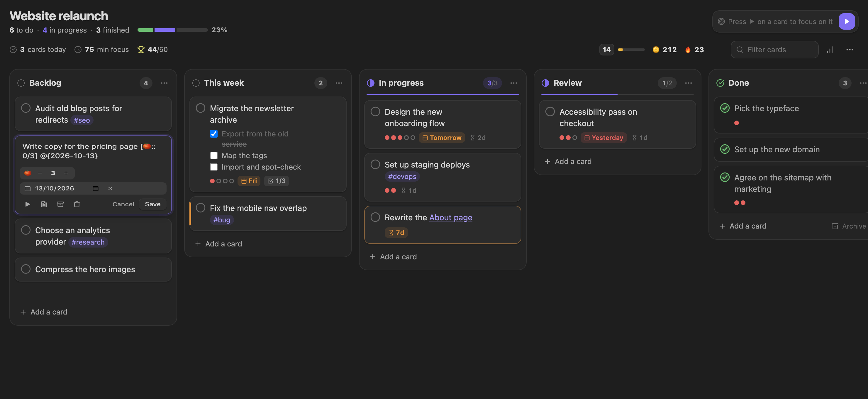Click the card title text editor
Viewport: 868px width, 399px height.
tap(93, 151)
